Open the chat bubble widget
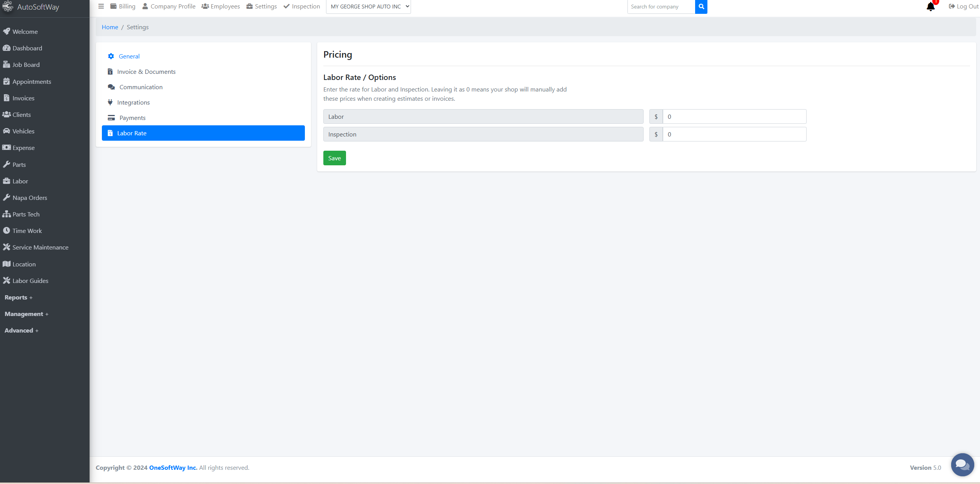 tap(962, 464)
